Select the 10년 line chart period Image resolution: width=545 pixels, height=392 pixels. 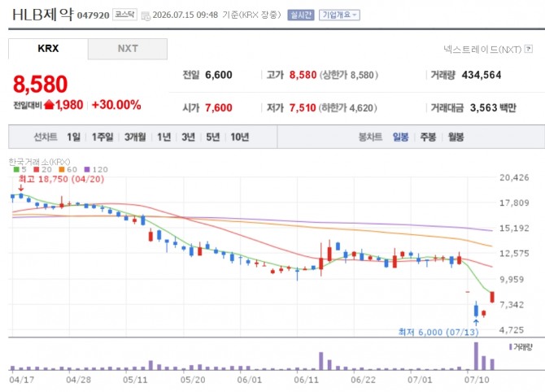click(x=239, y=137)
